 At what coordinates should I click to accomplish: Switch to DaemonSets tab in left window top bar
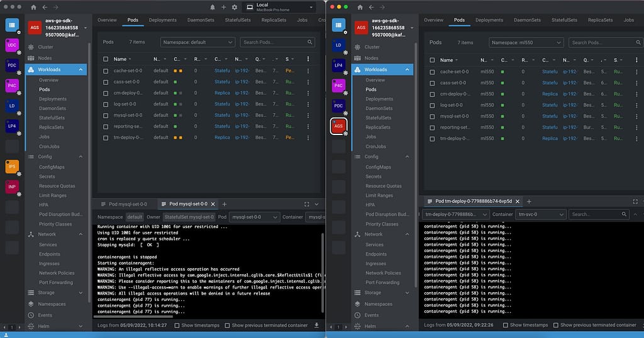click(x=200, y=20)
